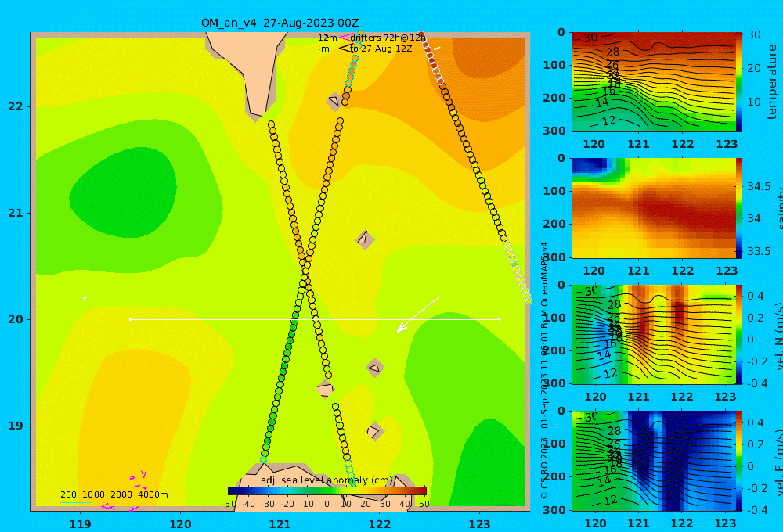Click the 'adj. sea level anomaly (cm)' label

click(327, 480)
